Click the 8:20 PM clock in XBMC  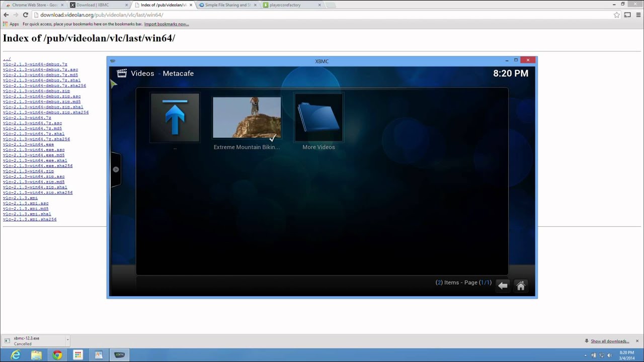[511, 73]
